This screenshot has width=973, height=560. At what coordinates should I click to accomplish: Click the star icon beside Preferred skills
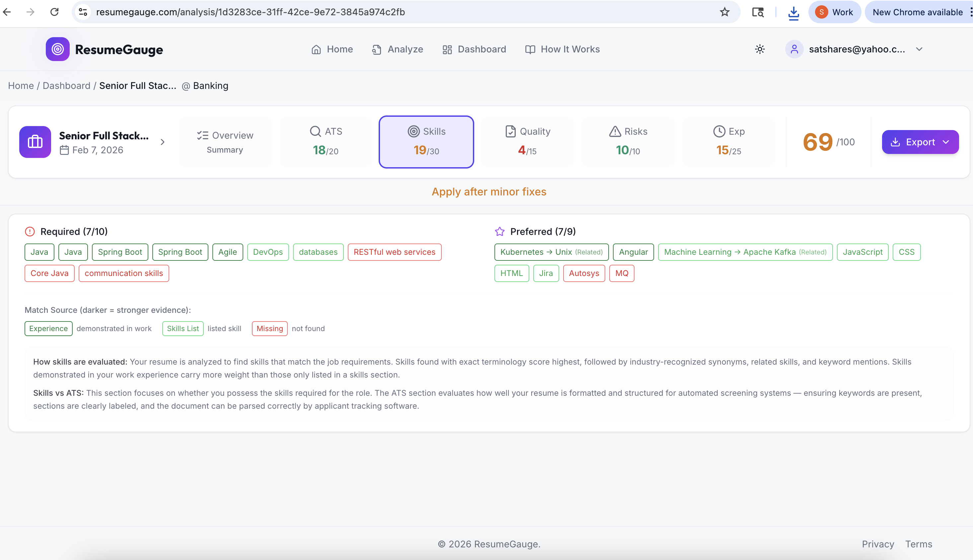point(499,231)
